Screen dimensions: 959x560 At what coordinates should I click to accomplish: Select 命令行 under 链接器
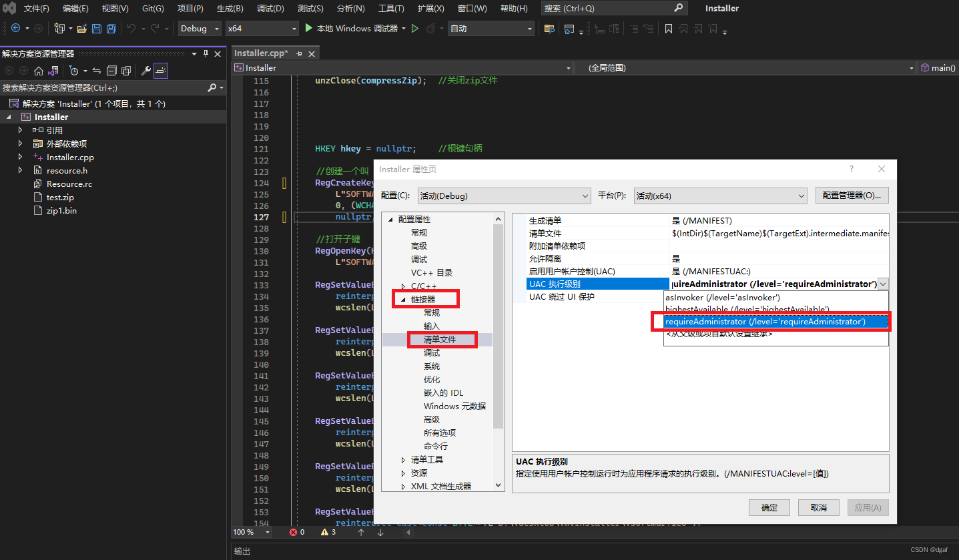tap(436, 447)
